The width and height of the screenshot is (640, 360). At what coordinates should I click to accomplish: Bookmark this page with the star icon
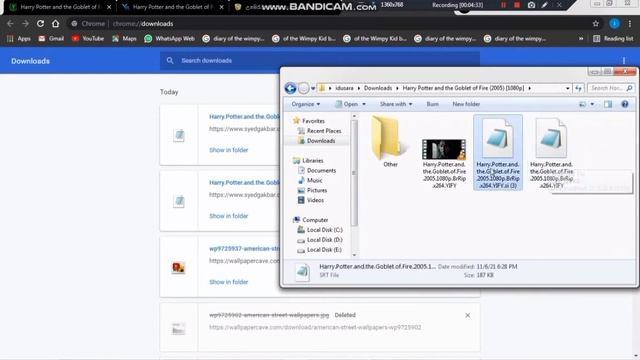[x=596, y=24]
